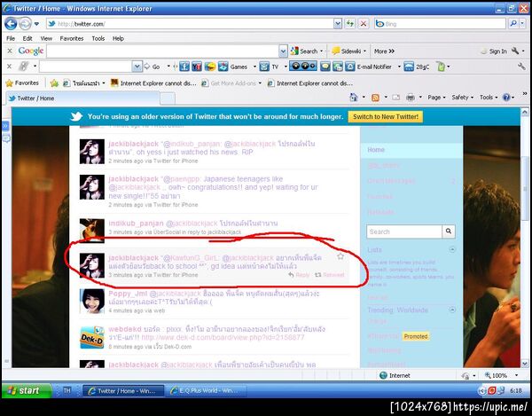
Task: Open the second toolbar search box dropdown
Action: pyautogui.click(x=137, y=67)
